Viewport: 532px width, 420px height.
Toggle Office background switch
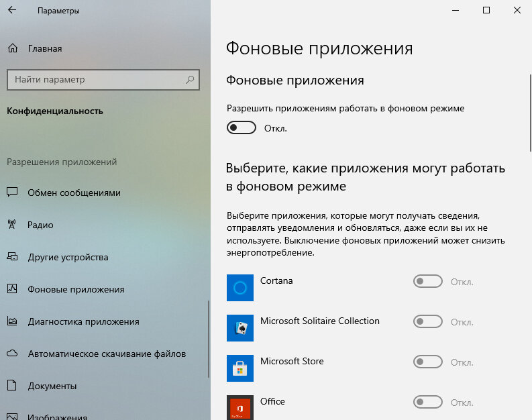pyautogui.click(x=427, y=402)
